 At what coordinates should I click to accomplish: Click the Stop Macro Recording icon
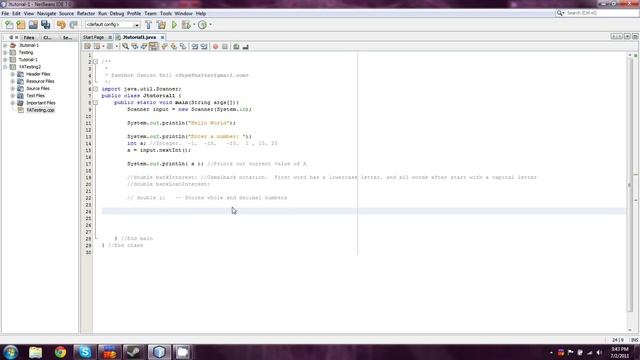click(x=225, y=47)
